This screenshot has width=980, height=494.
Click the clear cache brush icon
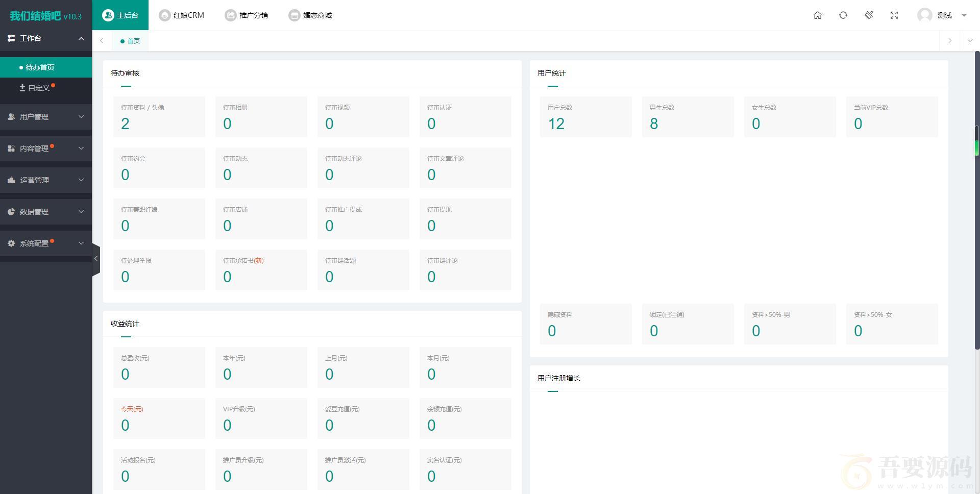[x=869, y=15]
